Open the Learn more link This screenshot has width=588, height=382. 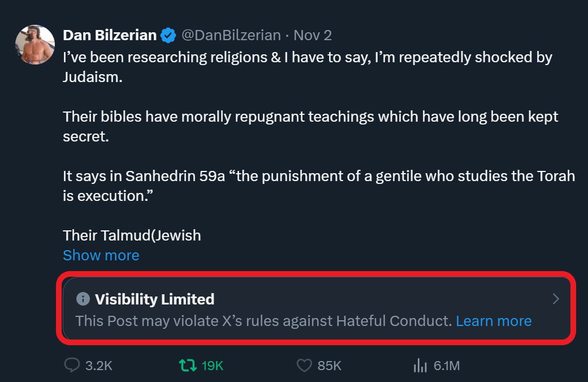pos(494,321)
